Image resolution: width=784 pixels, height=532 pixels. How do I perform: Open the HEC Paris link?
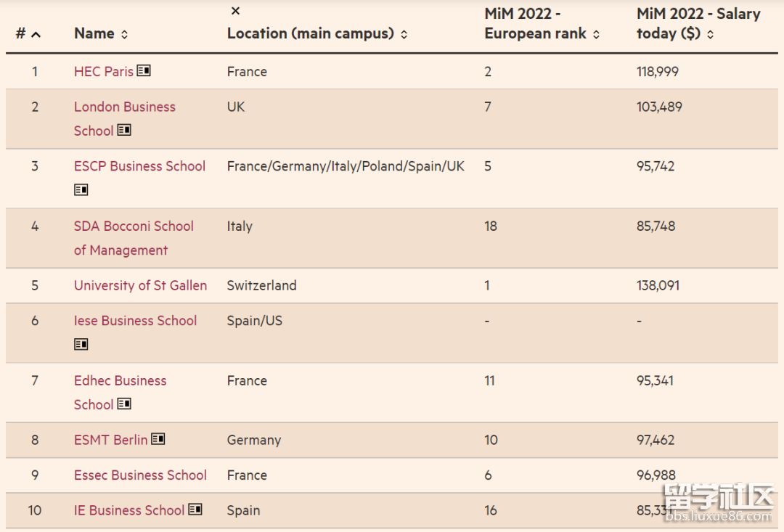104,71
